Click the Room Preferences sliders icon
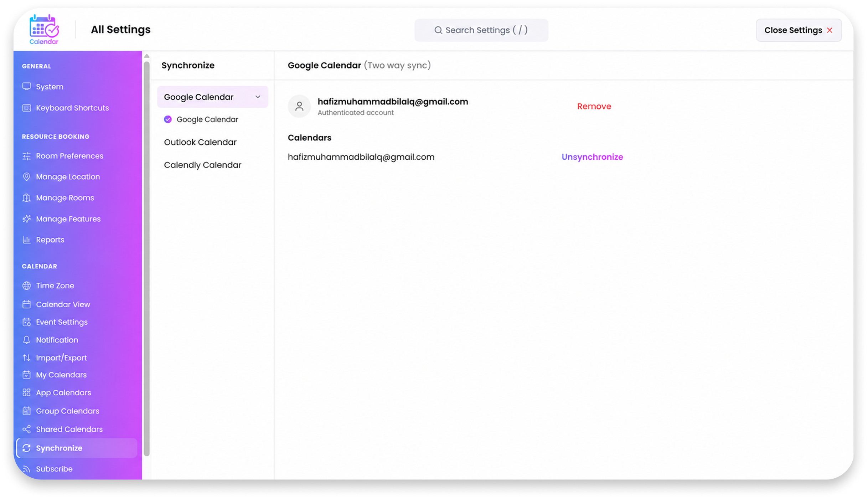The image size is (868, 499). tap(26, 156)
